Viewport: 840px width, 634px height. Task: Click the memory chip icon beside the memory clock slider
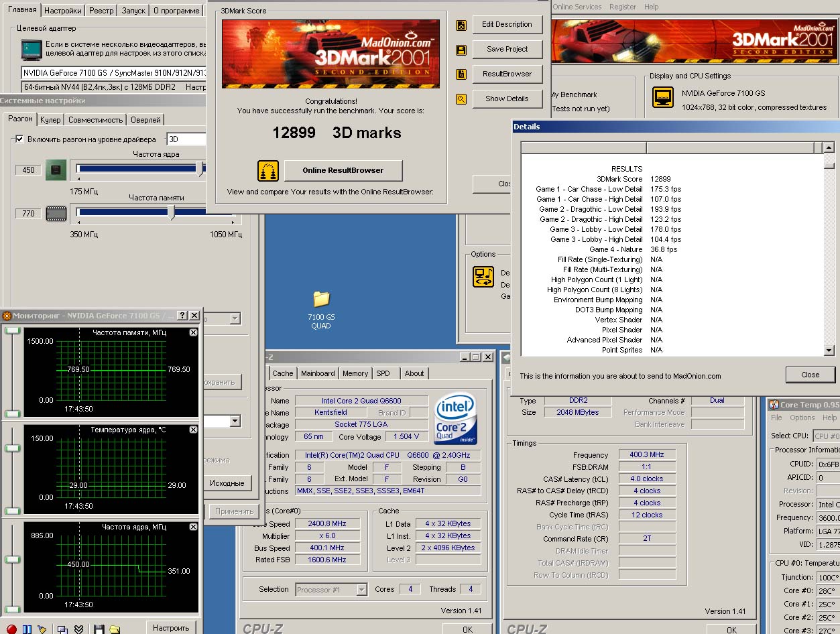pos(56,214)
